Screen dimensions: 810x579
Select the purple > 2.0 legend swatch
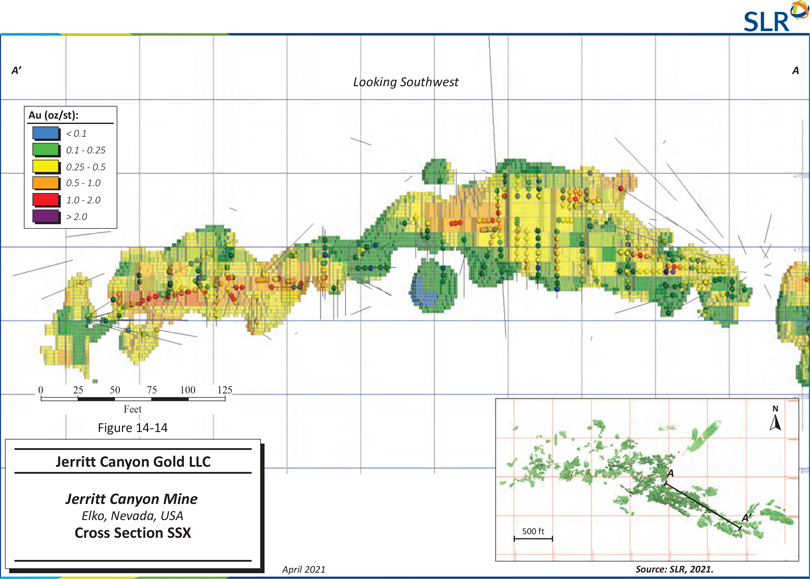(46, 216)
